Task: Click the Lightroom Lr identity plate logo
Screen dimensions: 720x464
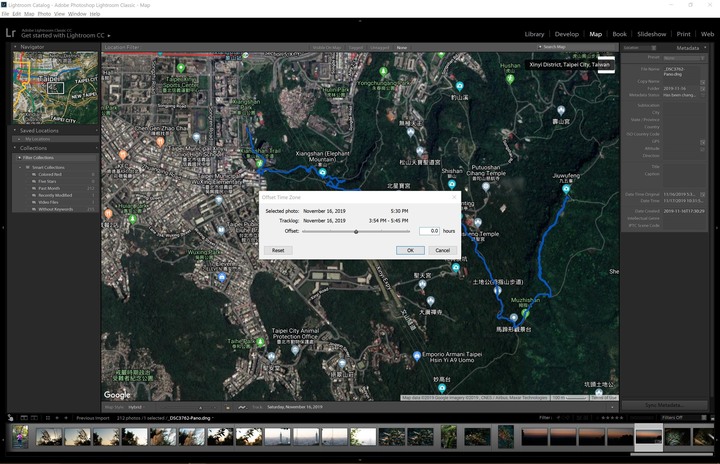Action: 11,33
